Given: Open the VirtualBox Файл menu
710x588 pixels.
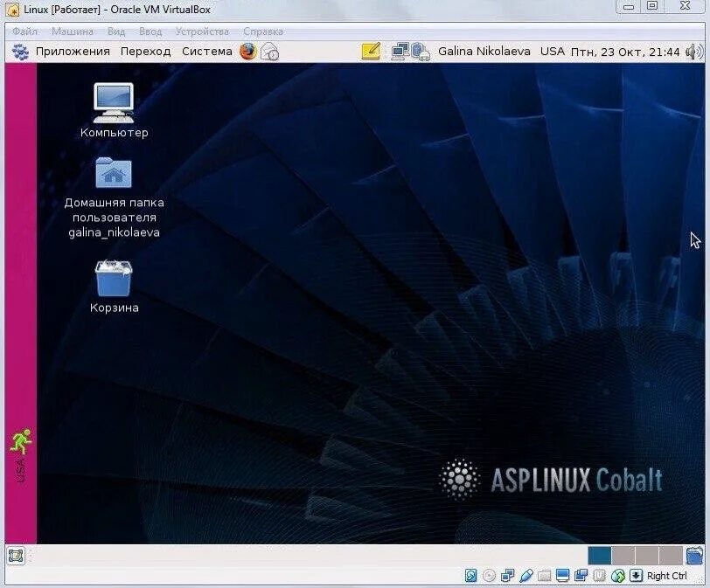Looking at the screenshot, I should tap(24, 31).
